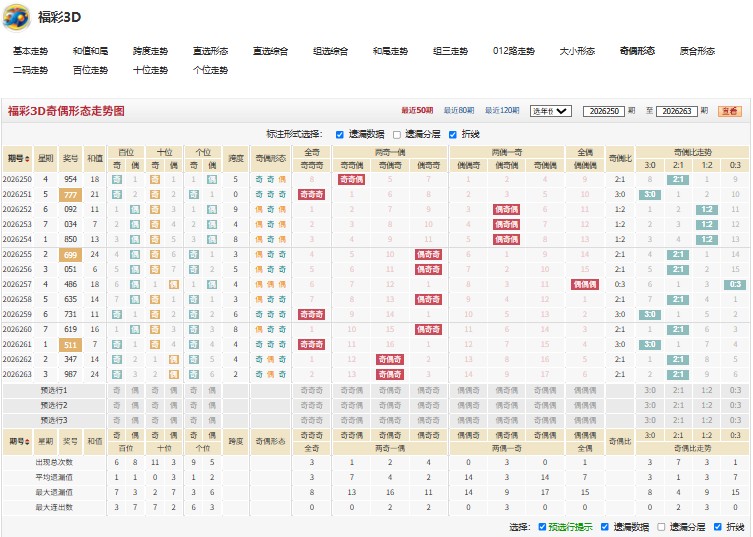Click prize number 777 of issue 2026251
753x537 pixels.
click(x=71, y=195)
